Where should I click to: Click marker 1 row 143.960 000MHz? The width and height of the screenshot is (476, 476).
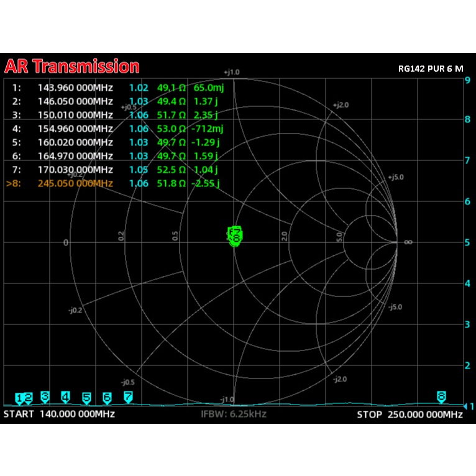pos(118,88)
